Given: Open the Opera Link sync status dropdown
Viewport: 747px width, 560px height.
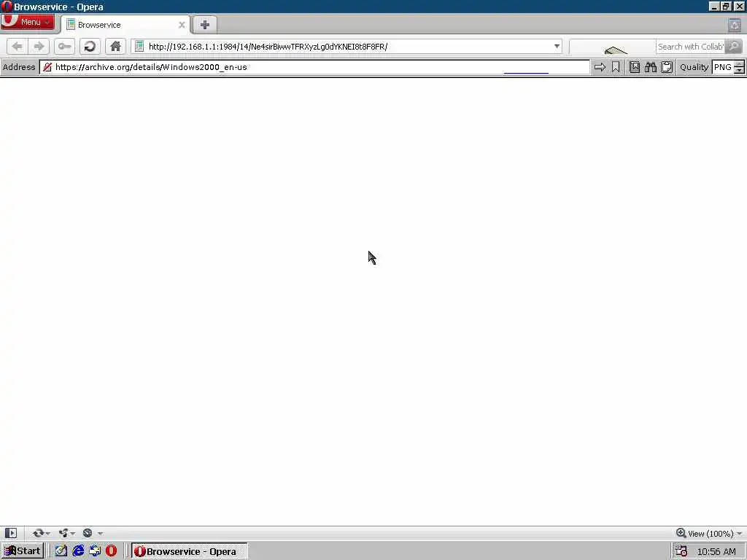Looking at the screenshot, I should (x=41, y=533).
